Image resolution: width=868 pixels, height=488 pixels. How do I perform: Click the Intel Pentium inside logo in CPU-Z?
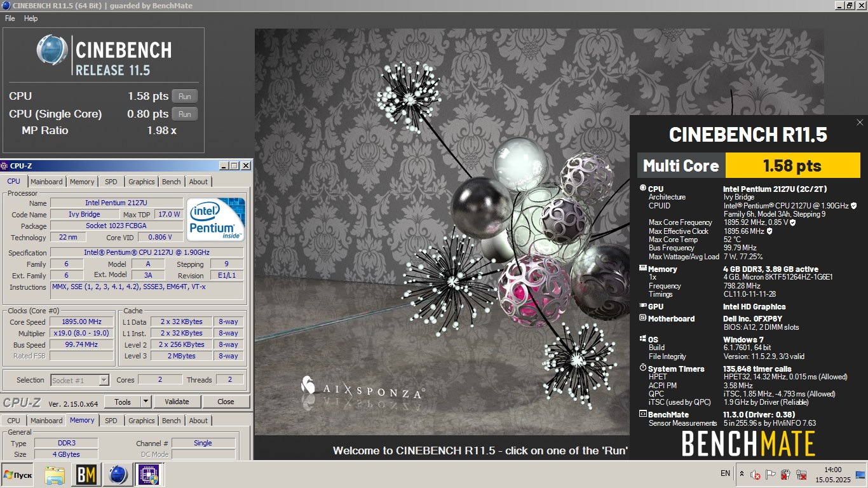coord(216,219)
